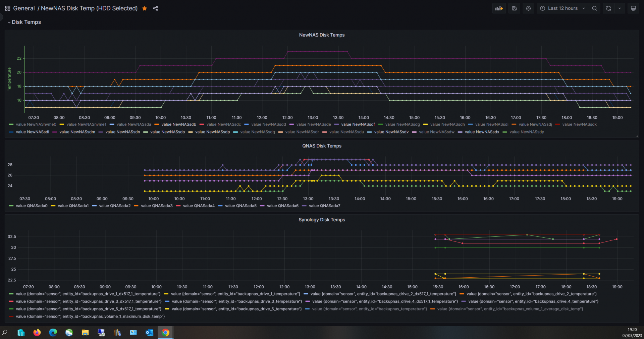Click the NewNASsdp legend label

point(213,132)
